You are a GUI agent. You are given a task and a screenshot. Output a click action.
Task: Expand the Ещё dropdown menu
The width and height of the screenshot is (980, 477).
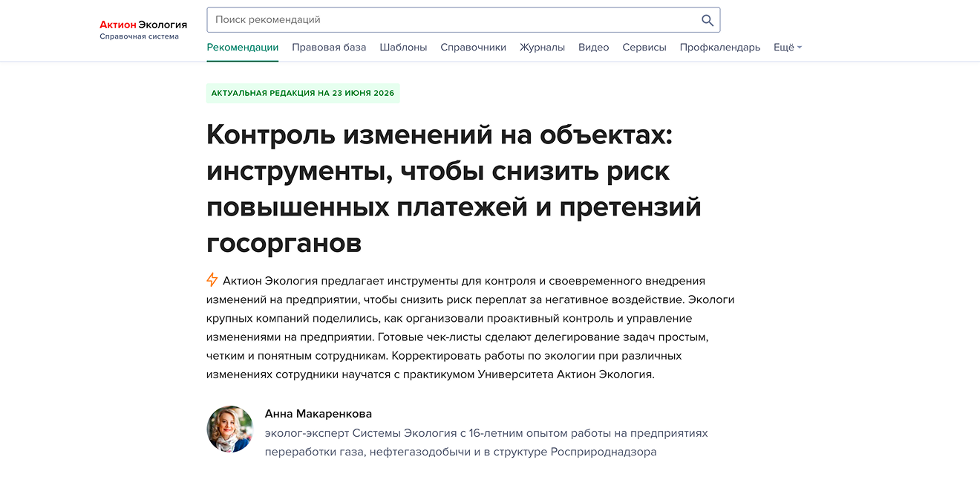click(788, 48)
